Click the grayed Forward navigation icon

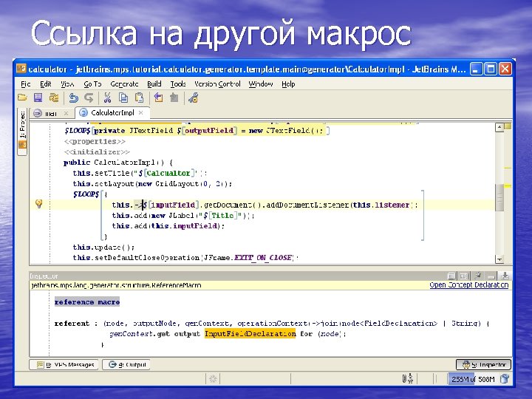point(174,98)
